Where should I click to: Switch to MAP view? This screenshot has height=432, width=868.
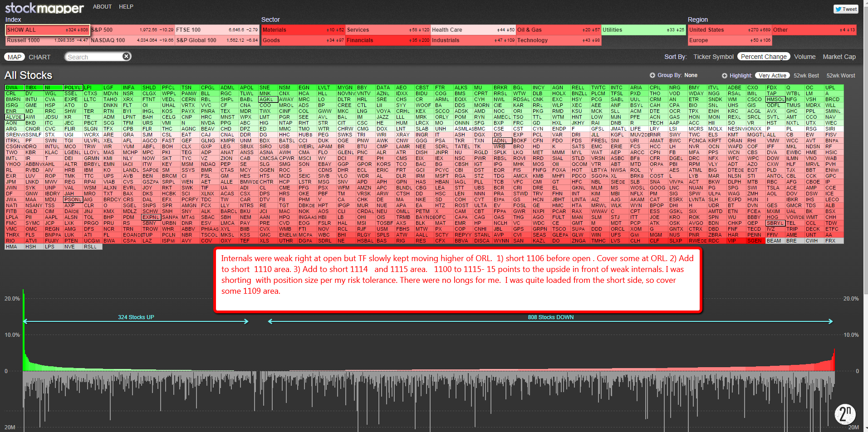(x=15, y=57)
